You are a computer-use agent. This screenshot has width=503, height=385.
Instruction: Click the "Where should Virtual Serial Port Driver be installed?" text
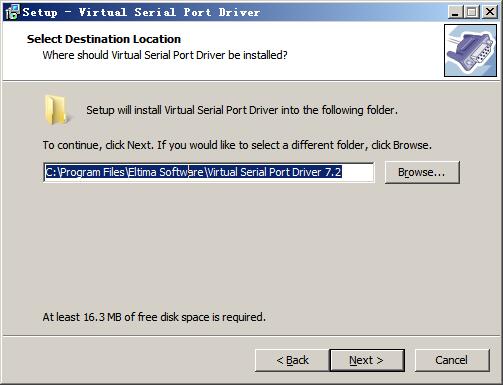165,55
